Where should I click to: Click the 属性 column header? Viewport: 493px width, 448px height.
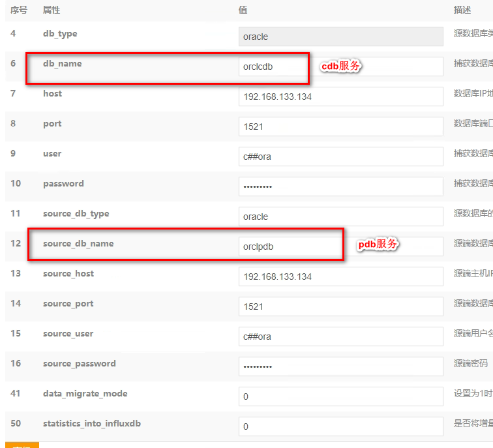pos(52,10)
